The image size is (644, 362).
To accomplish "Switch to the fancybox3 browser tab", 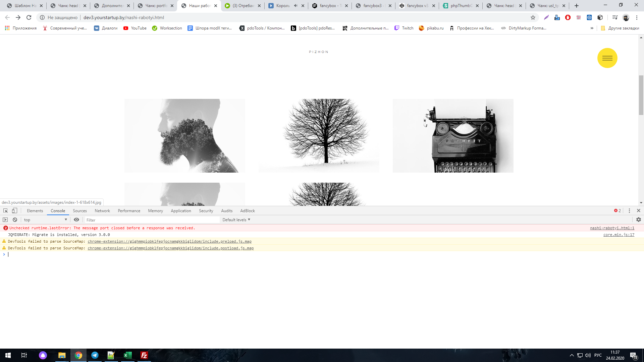I will [x=373, y=6].
